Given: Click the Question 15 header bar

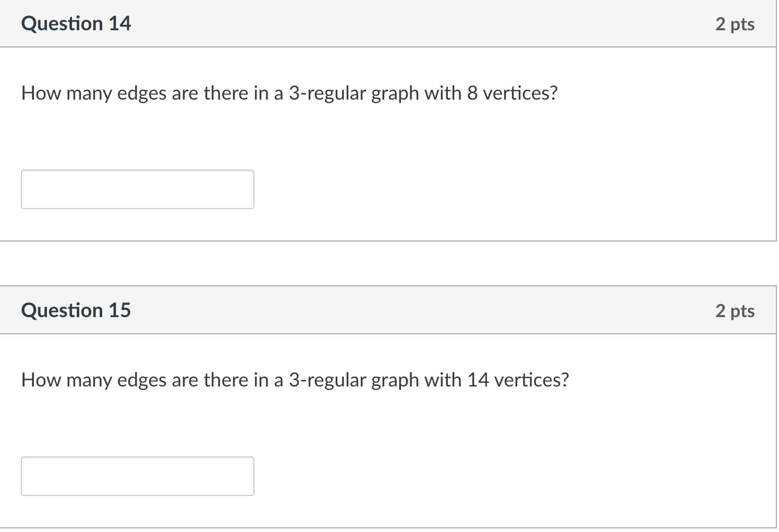Looking at the screenshot, I should 390,310.
